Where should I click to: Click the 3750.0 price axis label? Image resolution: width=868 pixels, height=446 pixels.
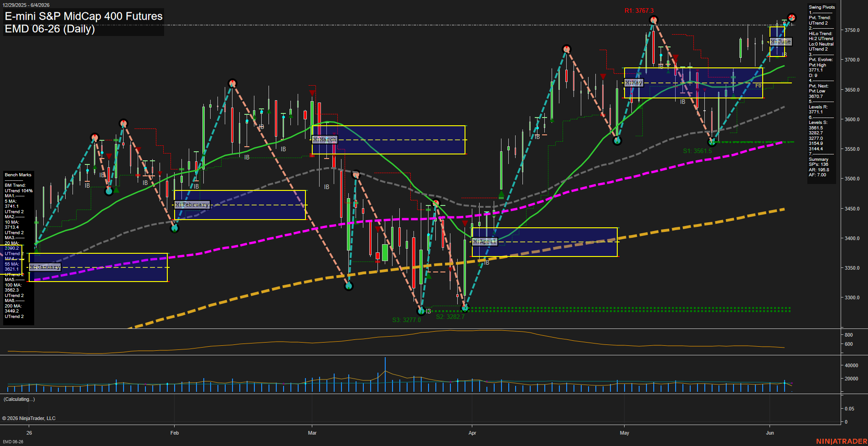coord(852,31)
